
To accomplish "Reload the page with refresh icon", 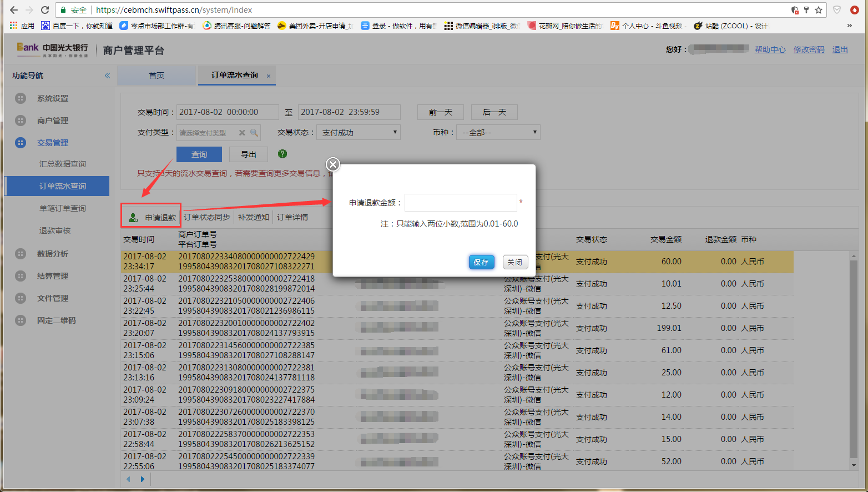I will (45, 10).
